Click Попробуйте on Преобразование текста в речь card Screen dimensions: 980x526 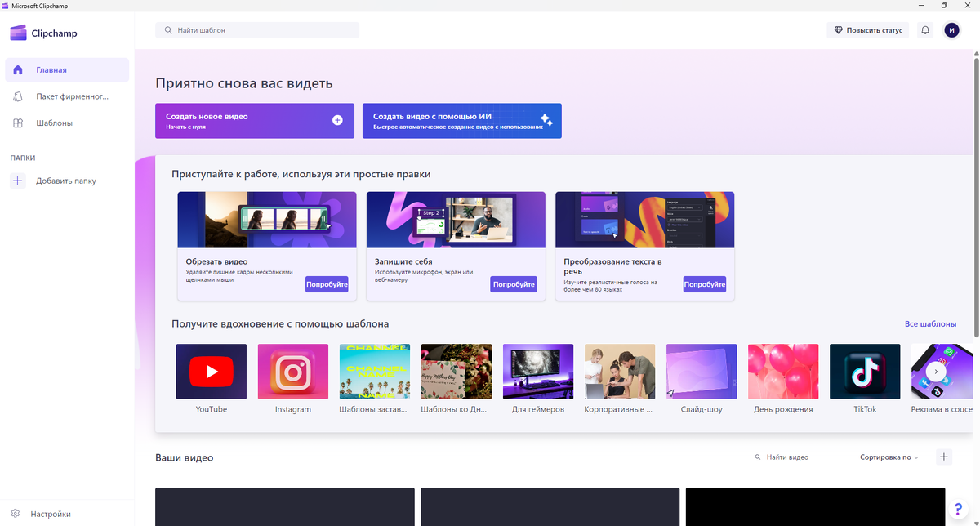[x=705, y=284]
